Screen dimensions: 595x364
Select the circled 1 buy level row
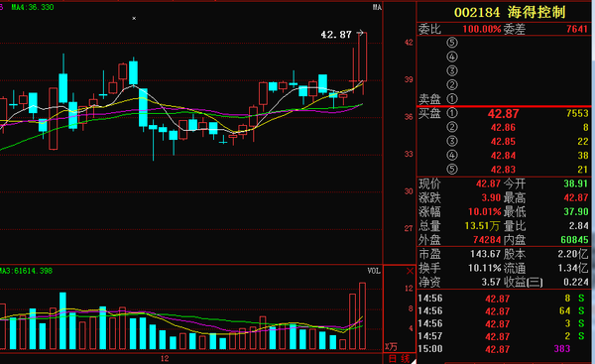[504, 113]
